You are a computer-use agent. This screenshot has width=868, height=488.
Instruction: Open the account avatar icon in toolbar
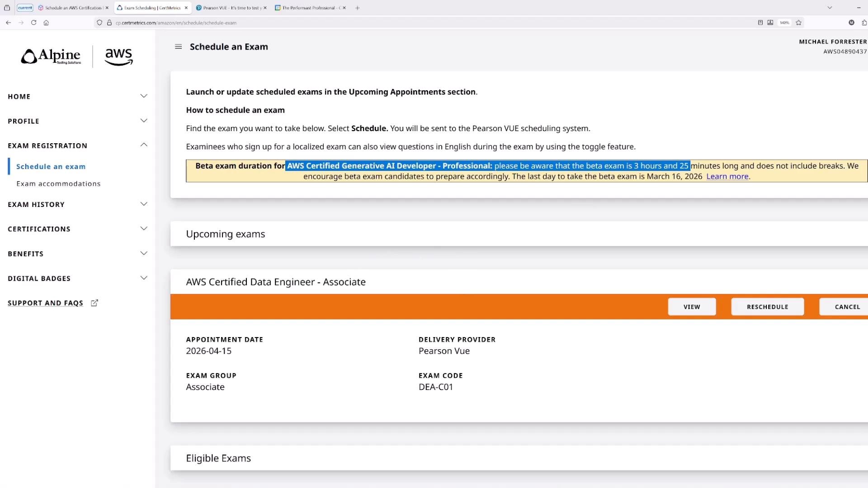pos(852,23)
